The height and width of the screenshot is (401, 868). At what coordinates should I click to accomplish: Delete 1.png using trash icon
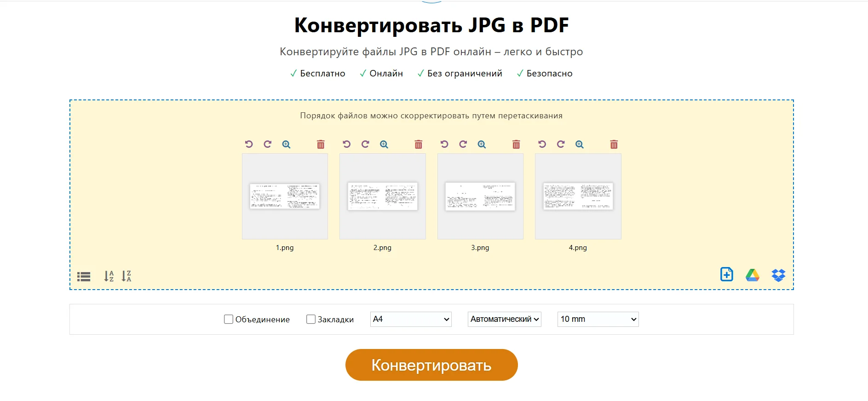321,145
